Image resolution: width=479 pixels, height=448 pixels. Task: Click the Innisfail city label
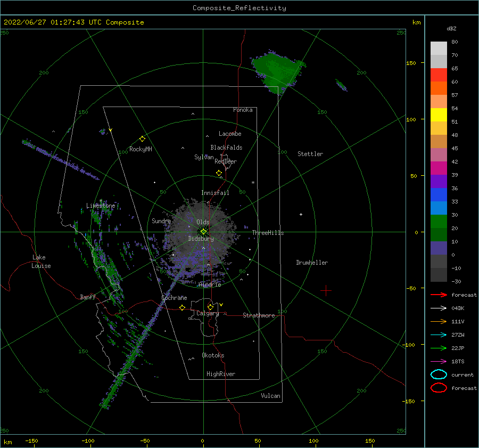(215, 193)
